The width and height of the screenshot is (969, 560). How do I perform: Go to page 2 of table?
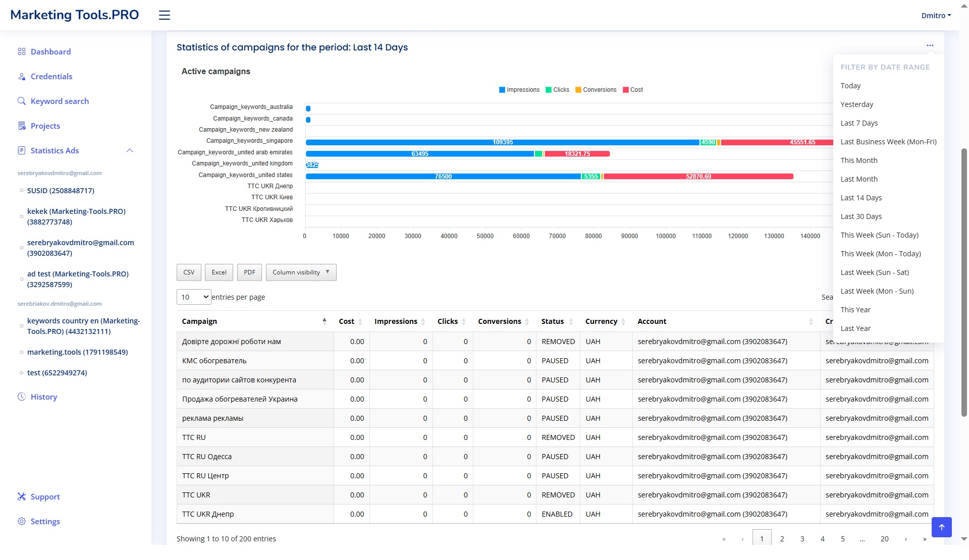[782, 538]
